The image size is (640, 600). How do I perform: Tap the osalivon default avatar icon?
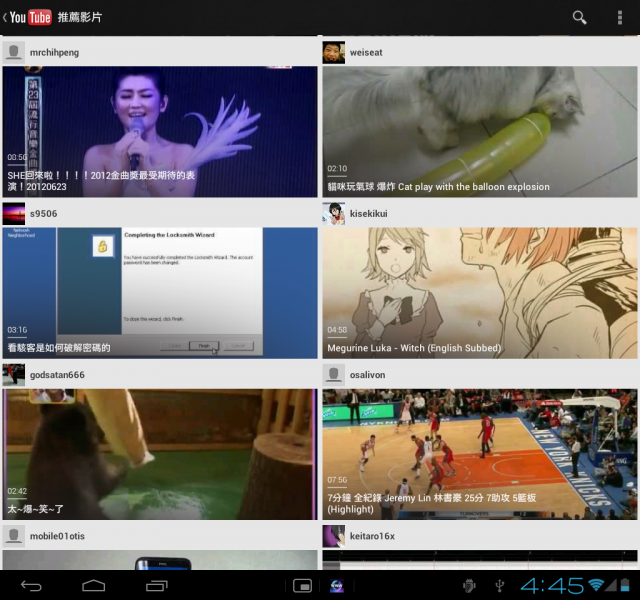pos(333,375)
